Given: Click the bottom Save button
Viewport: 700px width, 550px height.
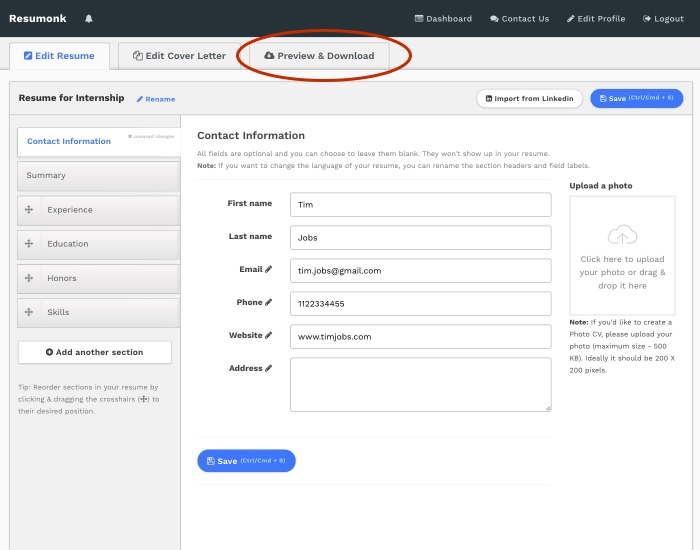Looking at the screenshot, I should [246, 461].
